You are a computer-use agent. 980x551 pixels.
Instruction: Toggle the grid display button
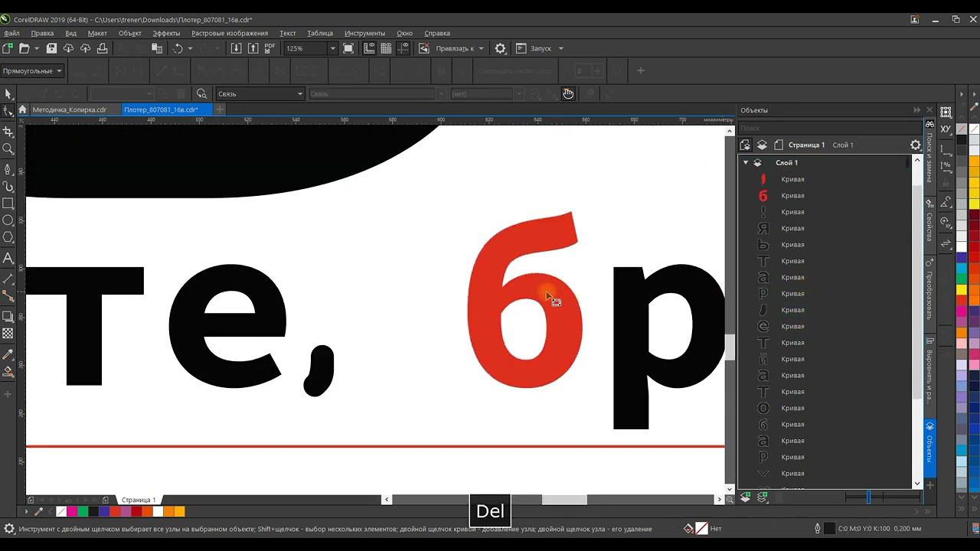pos(387,48)
